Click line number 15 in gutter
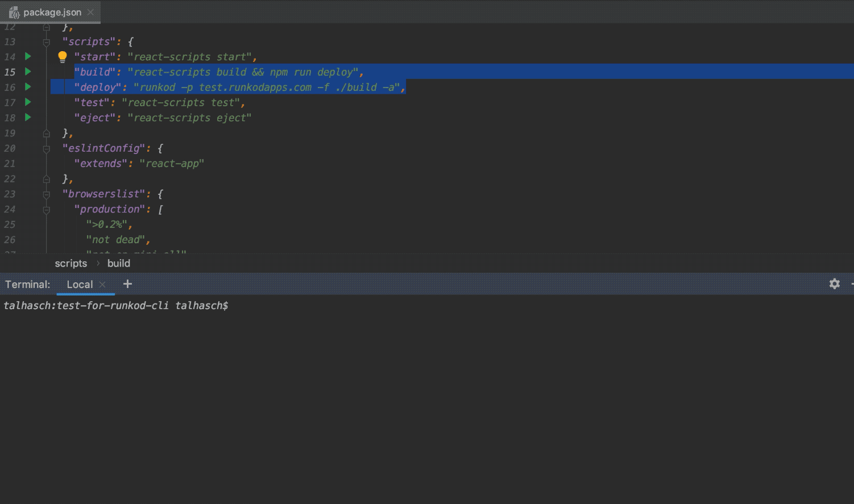The height and width of the screenshot is (504, 854). click(10, 72)
